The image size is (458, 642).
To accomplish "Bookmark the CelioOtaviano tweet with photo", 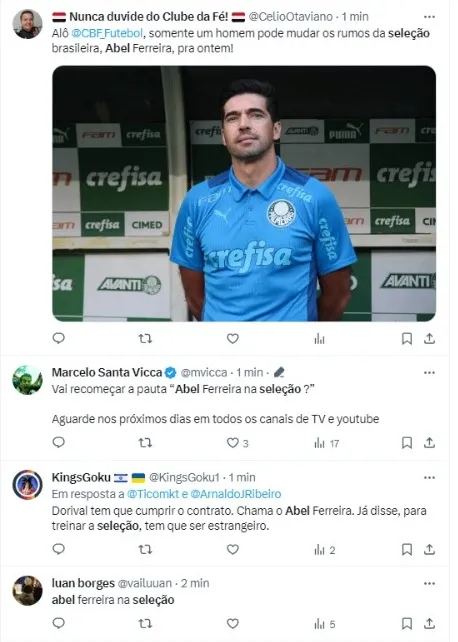I will pyautogui.click(x=406, y=339).
